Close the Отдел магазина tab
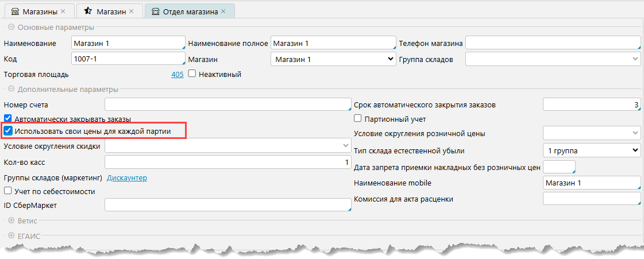The width and height of the screenshot is (644, 259). point(223,11)
